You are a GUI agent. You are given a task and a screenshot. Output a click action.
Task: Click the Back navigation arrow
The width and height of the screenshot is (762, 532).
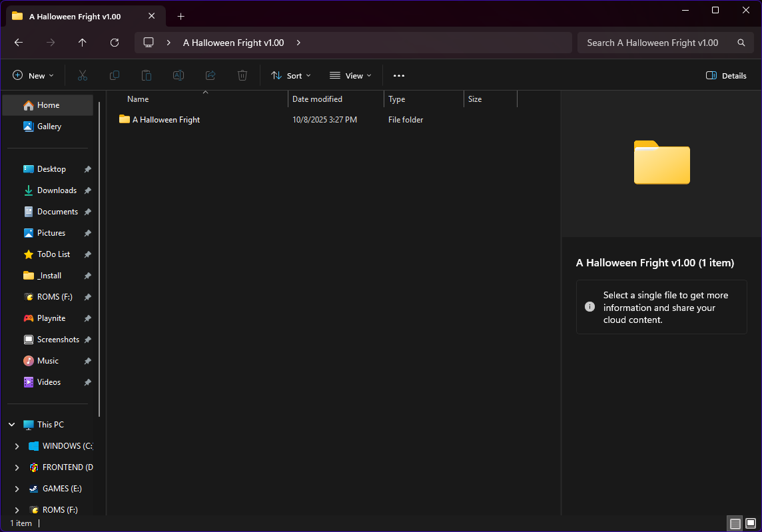coord(19,43)
